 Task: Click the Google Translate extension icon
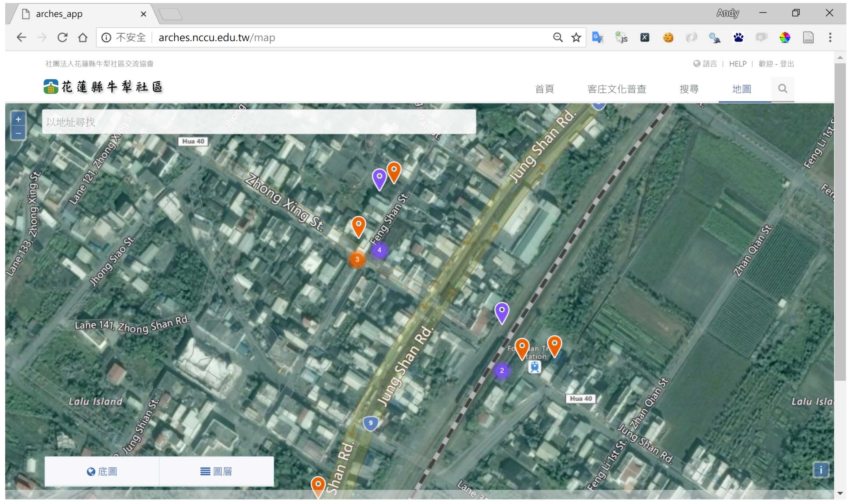click(597, 37)
